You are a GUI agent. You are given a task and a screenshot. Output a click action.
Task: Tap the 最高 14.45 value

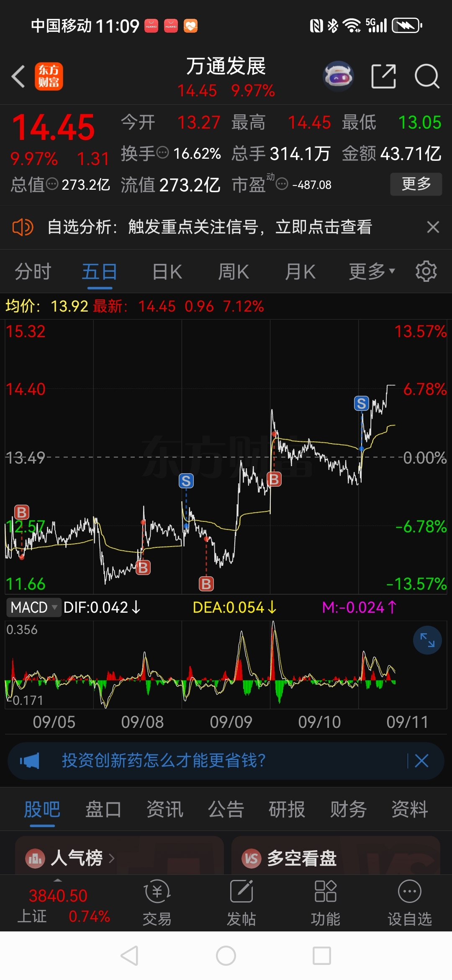point(309,123)
